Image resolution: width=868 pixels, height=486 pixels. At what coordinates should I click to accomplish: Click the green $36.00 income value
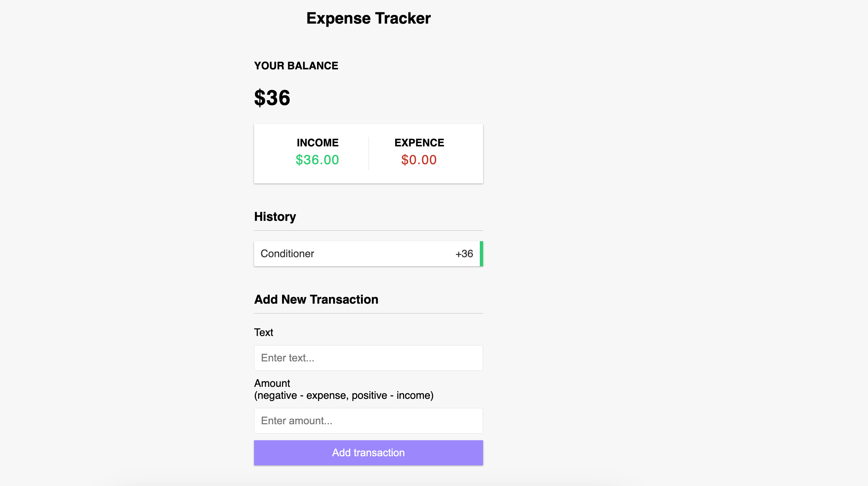click(x=317, y=159)
